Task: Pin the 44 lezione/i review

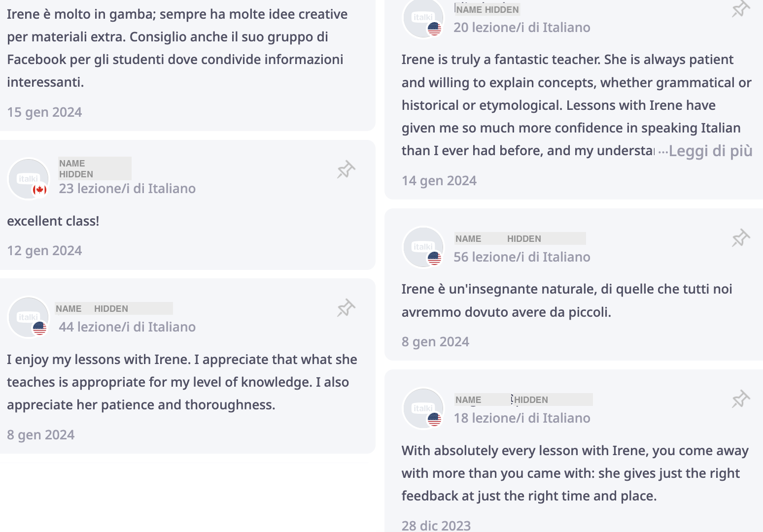Action: tap(346, 308)
